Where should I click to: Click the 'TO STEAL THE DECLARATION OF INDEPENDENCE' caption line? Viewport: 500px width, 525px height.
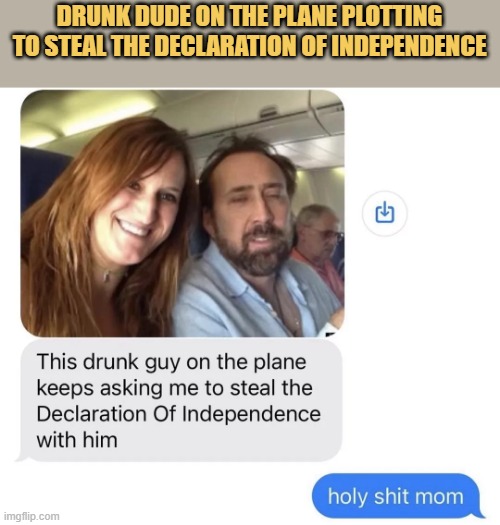[x=250, y=45]
